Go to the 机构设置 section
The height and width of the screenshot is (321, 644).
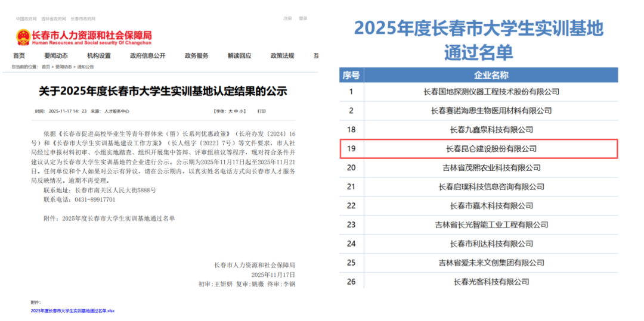point(98,56)
